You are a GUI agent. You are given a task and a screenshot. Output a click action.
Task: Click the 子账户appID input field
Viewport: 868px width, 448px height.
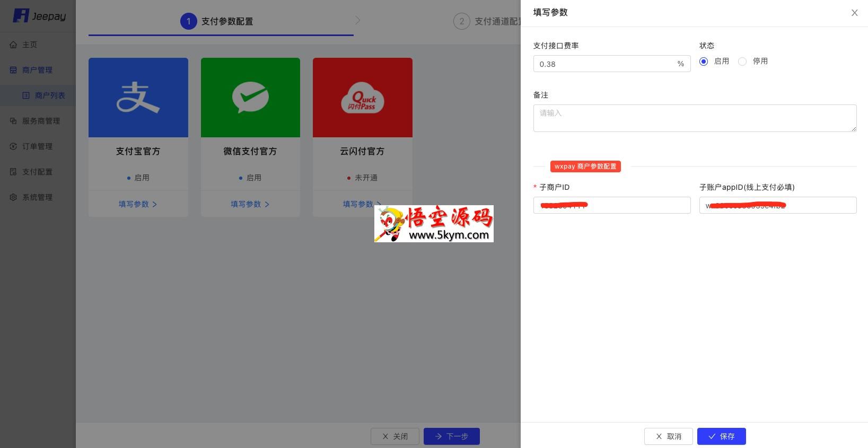tap(778, 205)
